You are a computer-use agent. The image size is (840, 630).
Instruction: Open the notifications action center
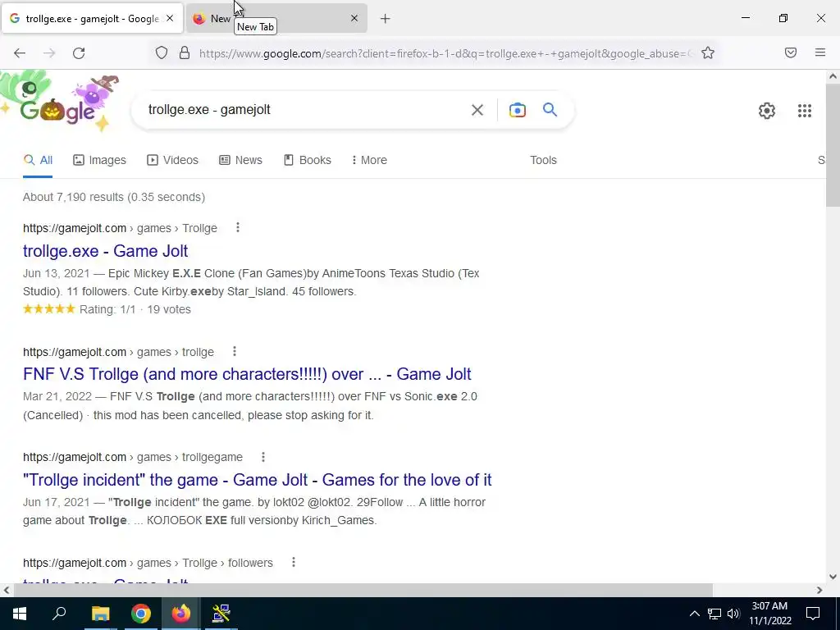point(813,614)
